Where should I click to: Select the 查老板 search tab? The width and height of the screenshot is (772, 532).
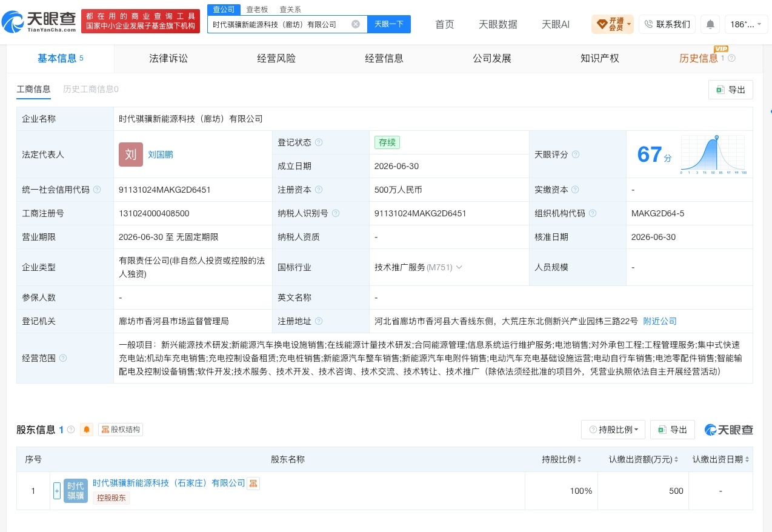[x=257, y=9]
